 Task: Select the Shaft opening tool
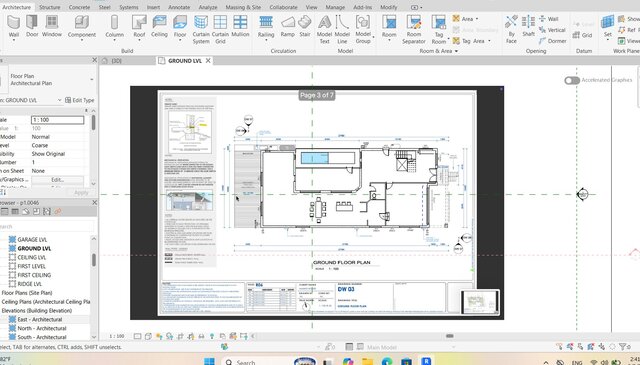pos(528,25)
